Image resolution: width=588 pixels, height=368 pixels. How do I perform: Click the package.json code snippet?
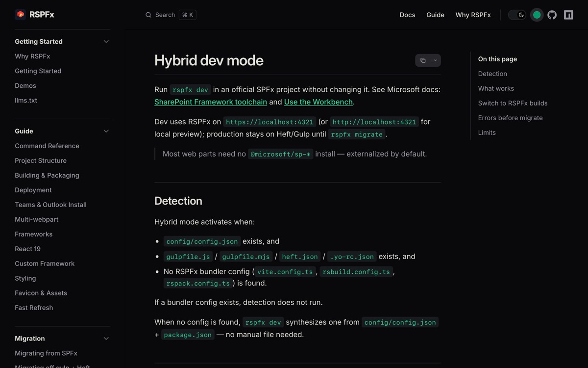188,335
